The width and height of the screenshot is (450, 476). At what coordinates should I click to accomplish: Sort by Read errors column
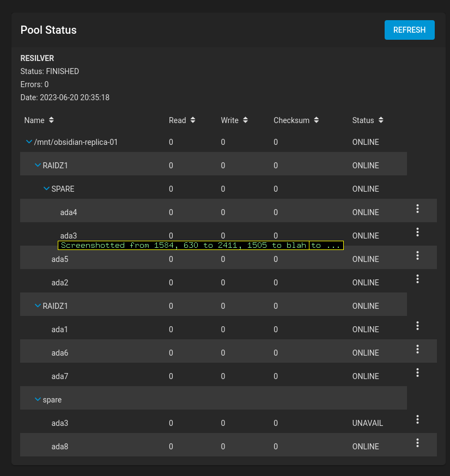[x=182, y=120]
